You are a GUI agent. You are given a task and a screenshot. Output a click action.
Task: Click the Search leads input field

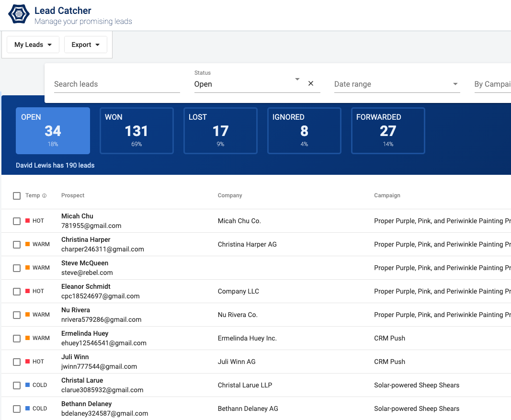tap(117, 84)
